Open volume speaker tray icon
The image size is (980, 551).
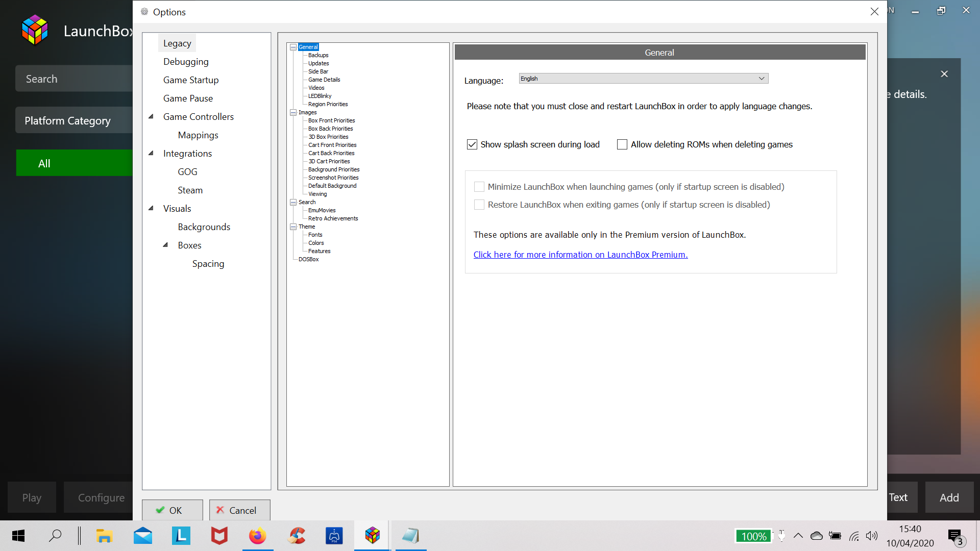pyautogui.click(x=872, y=536)
